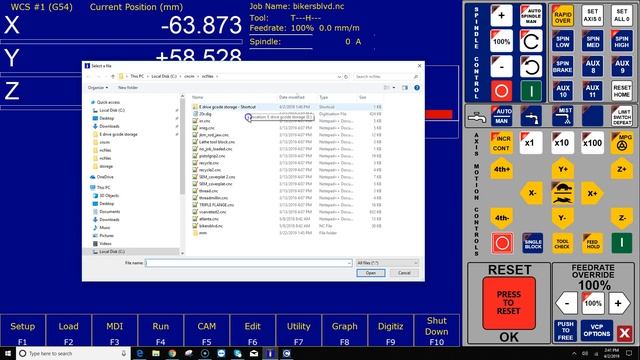Select x10 jog increment
The height and width of the screenshot is (360, 640).
pos(562,143)
